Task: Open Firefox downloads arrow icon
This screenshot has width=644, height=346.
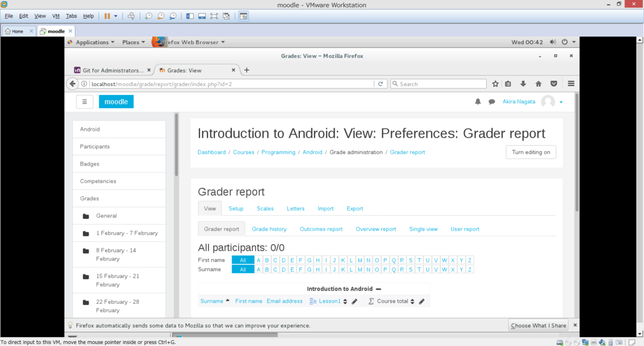Action: pyautogui.click(x=523, y=84)
